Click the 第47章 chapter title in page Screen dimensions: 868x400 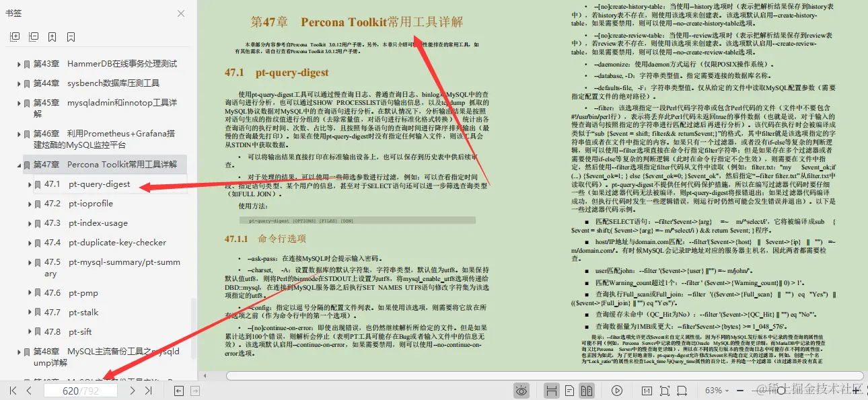click(x=357, y=22)
